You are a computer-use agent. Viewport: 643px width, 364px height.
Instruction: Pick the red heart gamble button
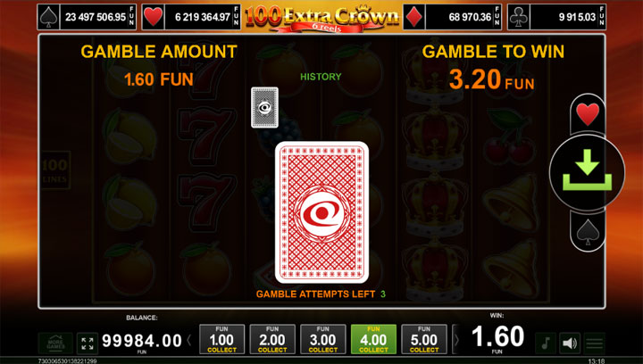click(588, 113)
